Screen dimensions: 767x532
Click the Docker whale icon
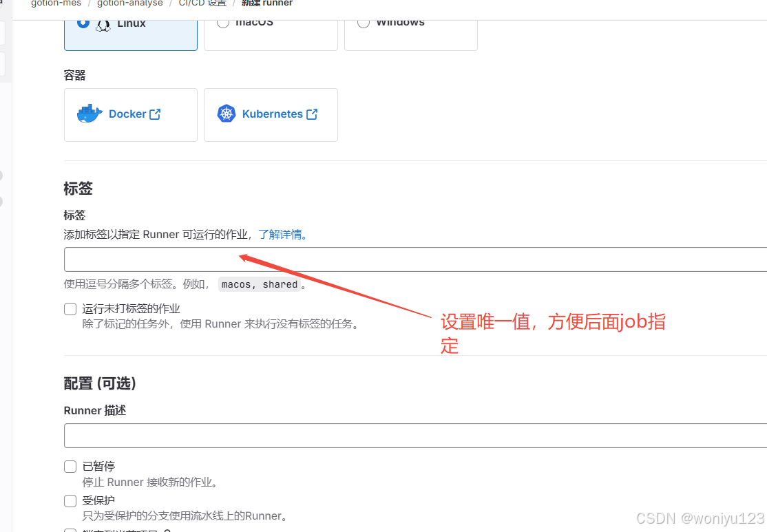coord(89,113)
